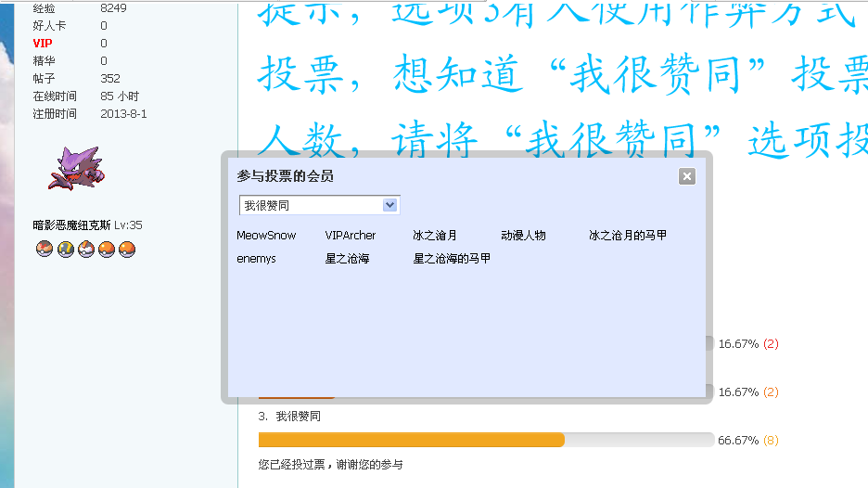Click the 经验 value 8249
This screenshot has width=868, height=488.
tap(113, 8)
